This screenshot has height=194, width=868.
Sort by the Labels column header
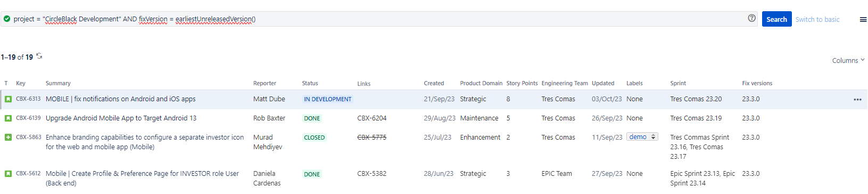coord(634,83)
